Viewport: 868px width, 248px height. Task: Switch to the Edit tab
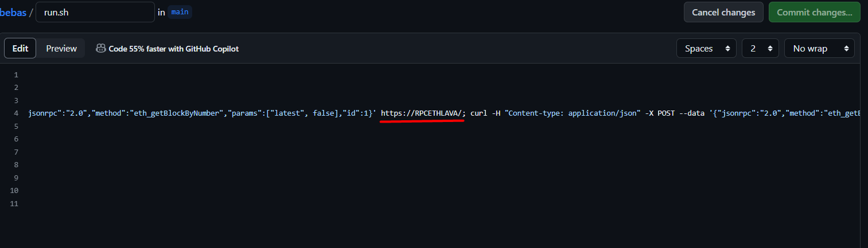[20, 49]
